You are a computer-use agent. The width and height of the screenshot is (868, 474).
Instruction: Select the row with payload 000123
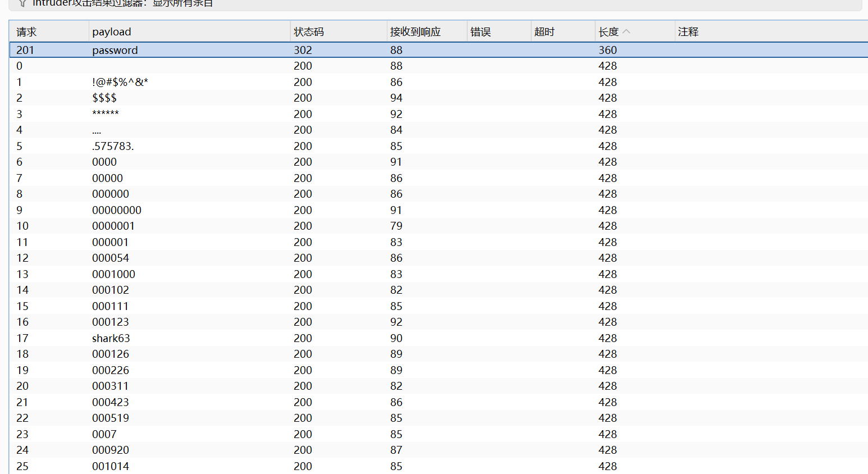tap(225, 322)
